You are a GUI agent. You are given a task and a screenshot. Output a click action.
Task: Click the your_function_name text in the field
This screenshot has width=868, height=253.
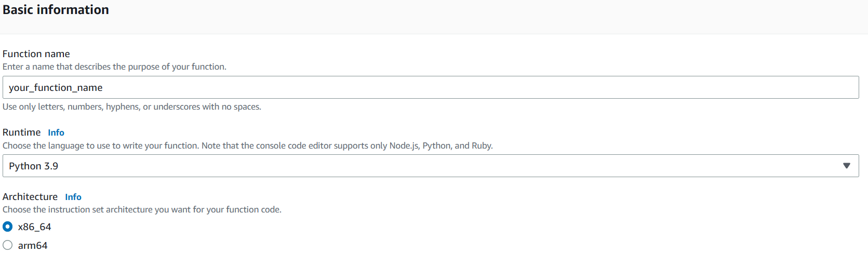coord(56,88)
